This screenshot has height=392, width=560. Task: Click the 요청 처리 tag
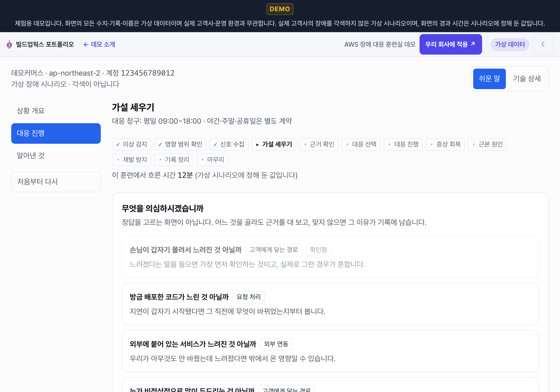248,297
